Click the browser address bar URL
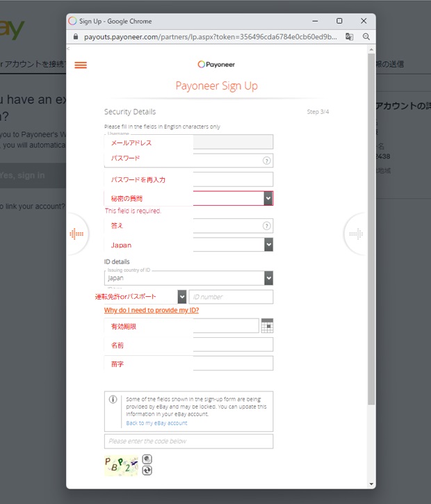The width and height of the screenshot is (431, 504). 211,37
